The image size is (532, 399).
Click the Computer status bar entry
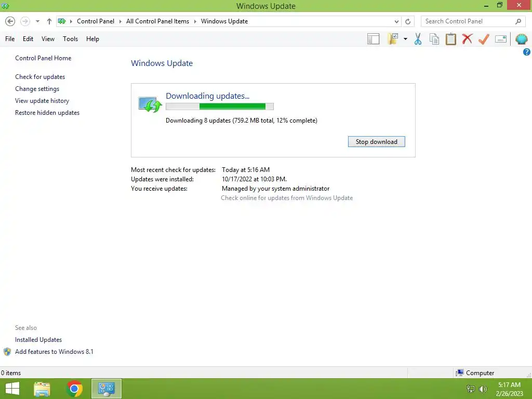click(x=475, y=373)
